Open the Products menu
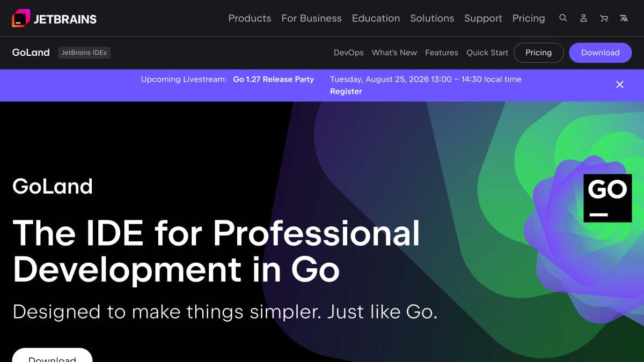 pyautogui.click(x=250, y=18)
